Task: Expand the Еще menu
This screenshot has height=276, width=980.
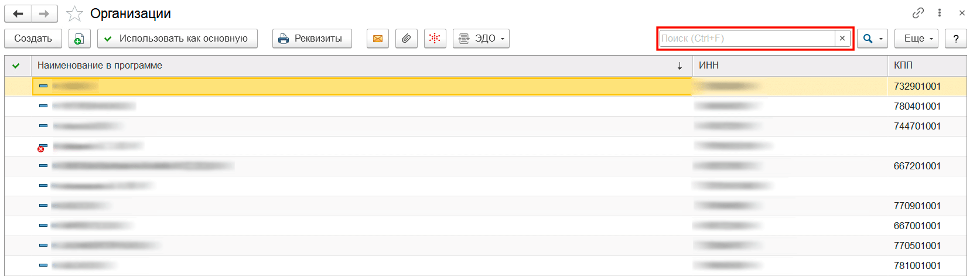Action: (916, 39)
